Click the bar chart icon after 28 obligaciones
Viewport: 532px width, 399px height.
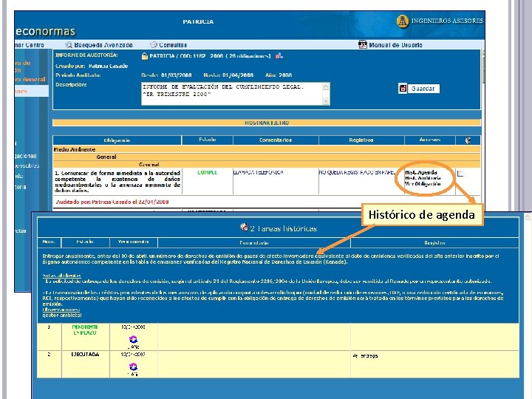pos(279,56)
